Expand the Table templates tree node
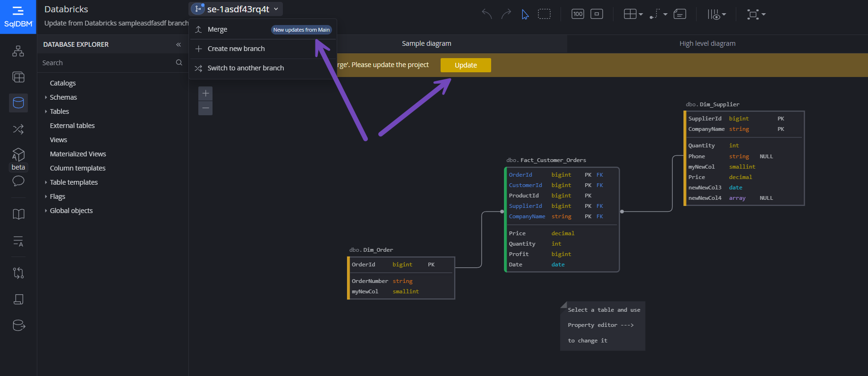The height and width of the screenshot is (376, 868). pos(46,182)
